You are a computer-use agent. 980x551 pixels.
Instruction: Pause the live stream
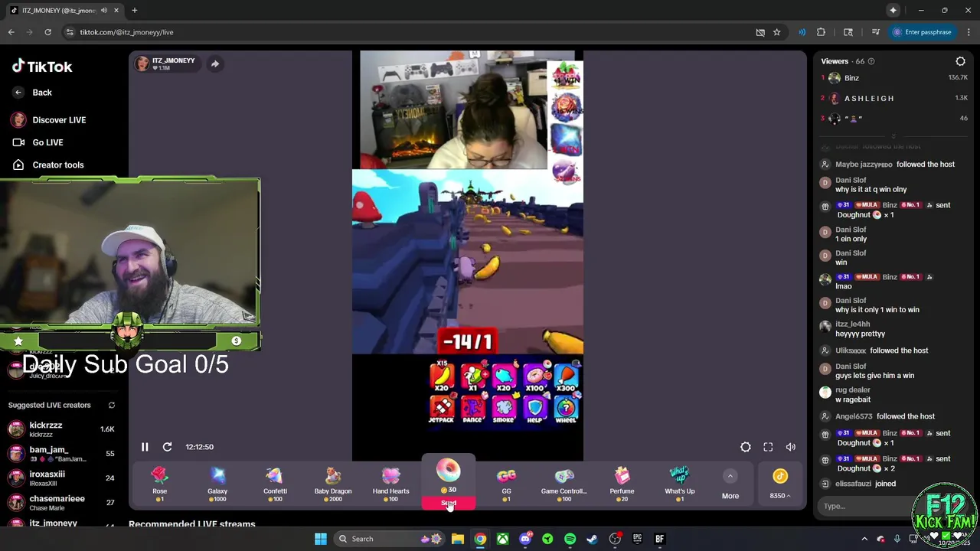tap(145, 447)
